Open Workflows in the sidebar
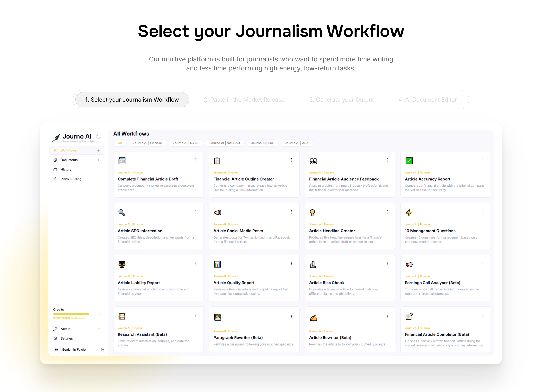544x392 pixels. click(77, 151)
